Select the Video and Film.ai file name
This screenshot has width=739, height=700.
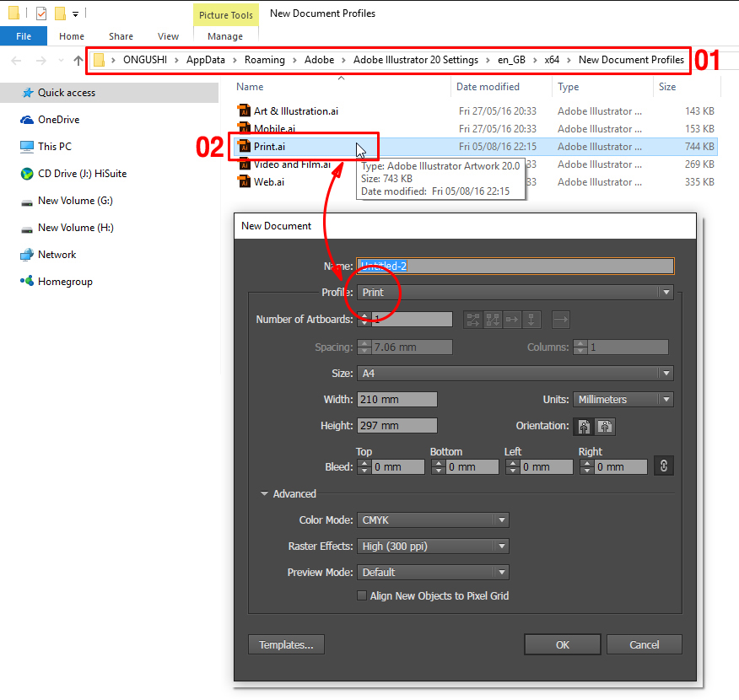(292, 164)
